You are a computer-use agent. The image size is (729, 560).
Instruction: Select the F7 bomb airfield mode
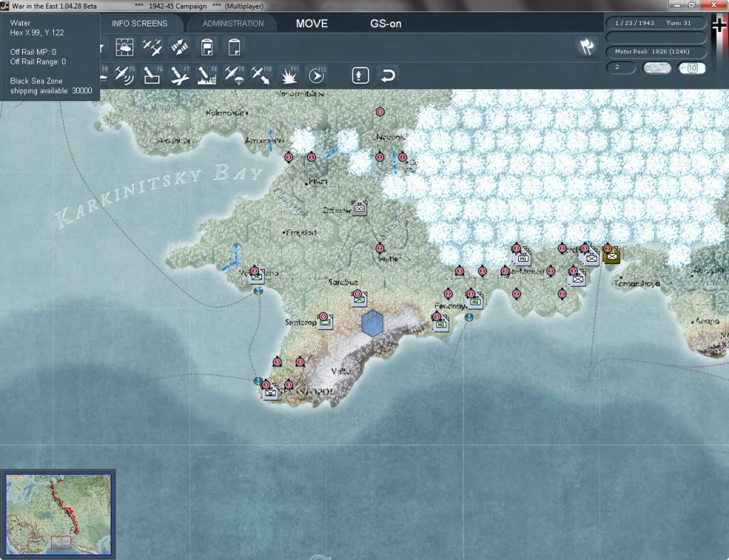coord(179,75)
